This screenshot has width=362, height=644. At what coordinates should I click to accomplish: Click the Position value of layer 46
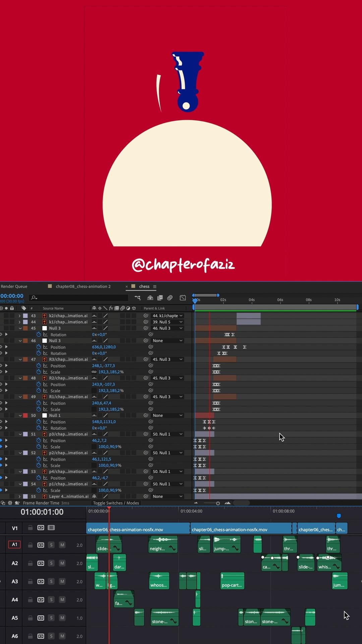(x=104, y=347)
